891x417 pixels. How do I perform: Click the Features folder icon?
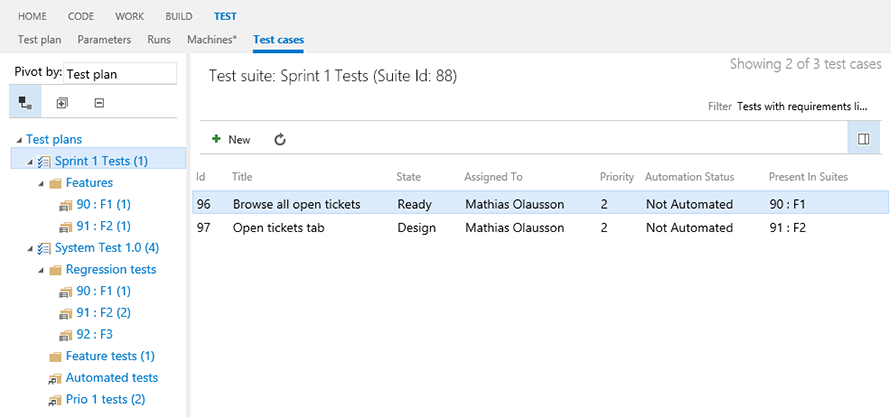(55, 184)
